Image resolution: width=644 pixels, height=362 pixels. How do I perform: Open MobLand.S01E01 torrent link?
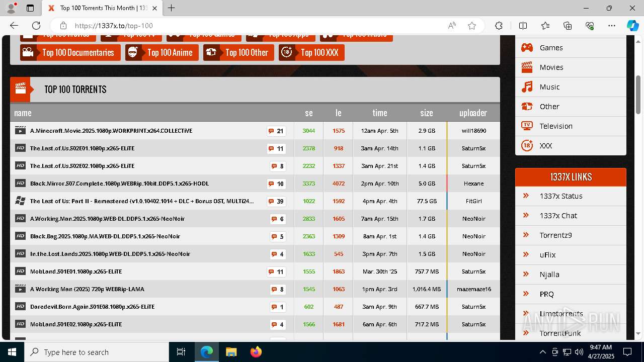(76, 271)
